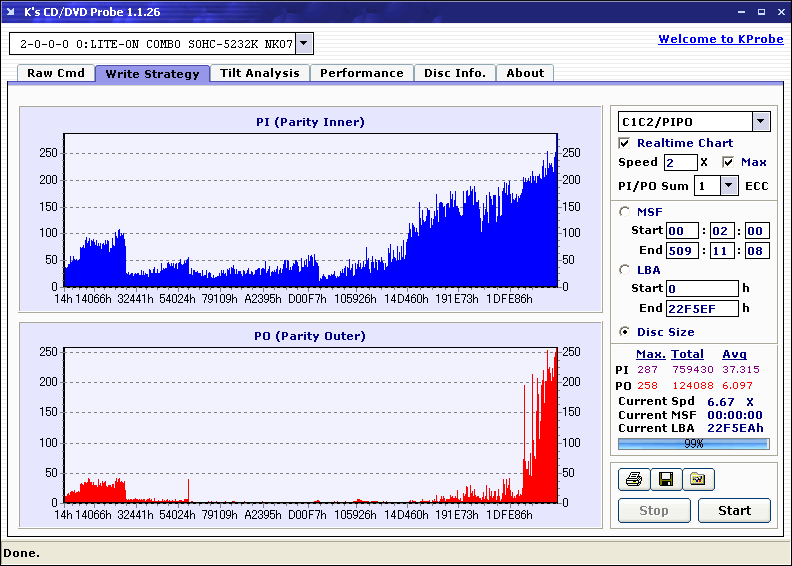Viewport: 792px width, 566px height.
Task: Click the Current LBA value 22F5EAh
Action: click(735, 428)
